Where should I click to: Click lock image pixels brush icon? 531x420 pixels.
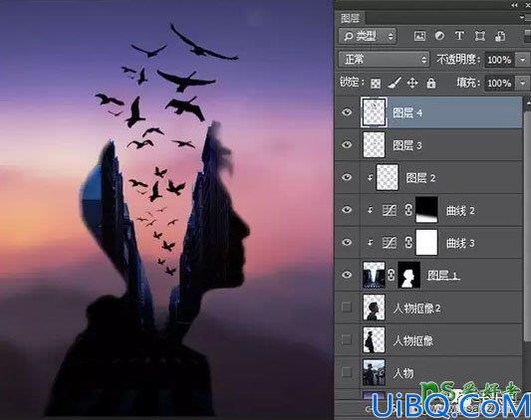click(x=395, y=83)
